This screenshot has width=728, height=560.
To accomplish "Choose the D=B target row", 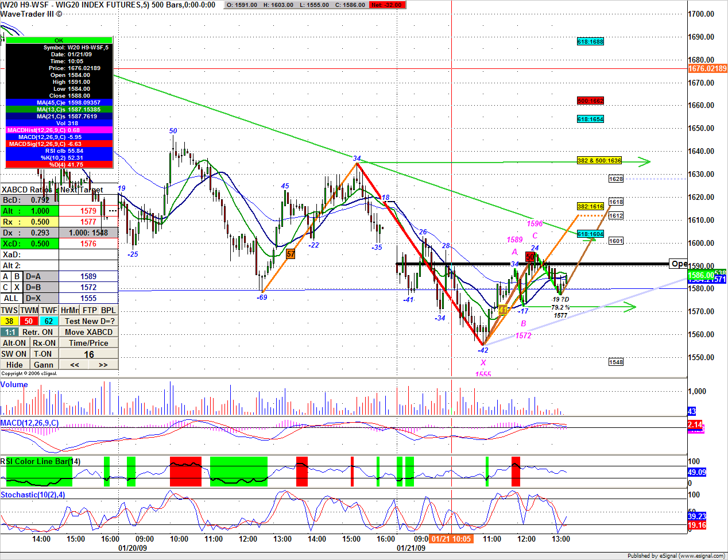I will click(x=41, y=287).
